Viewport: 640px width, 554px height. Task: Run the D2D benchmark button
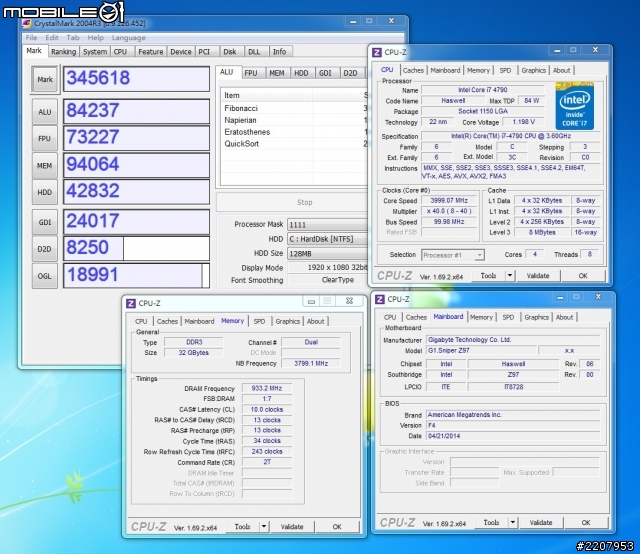pos(45,249)
